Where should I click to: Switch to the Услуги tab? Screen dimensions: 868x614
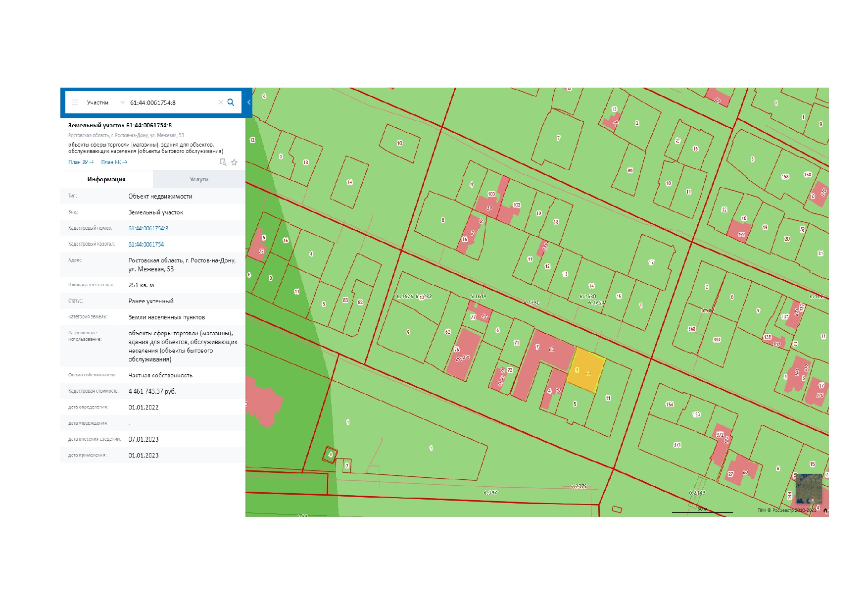(199, 179)
